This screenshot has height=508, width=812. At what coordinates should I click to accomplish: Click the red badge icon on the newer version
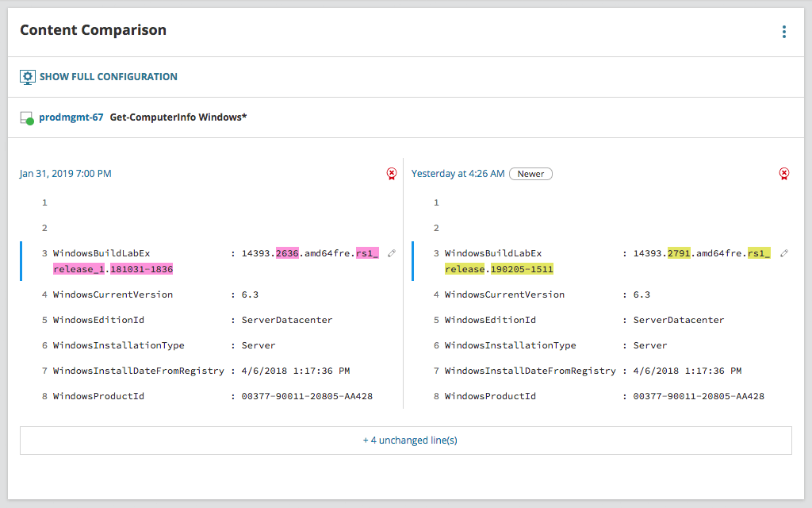click(x=784, y=174)
